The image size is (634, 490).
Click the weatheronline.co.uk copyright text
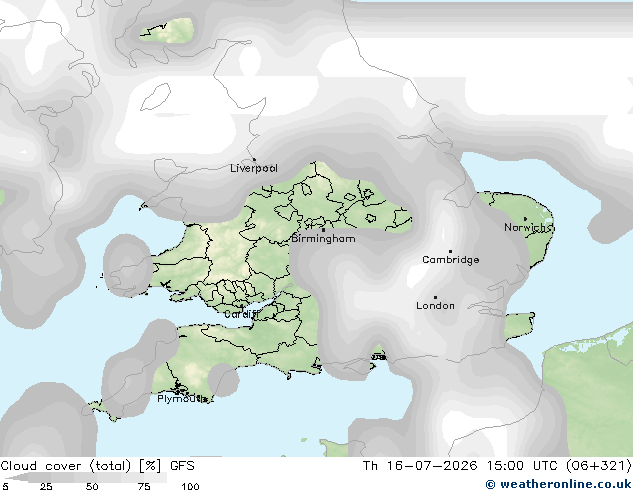[558, 484]
